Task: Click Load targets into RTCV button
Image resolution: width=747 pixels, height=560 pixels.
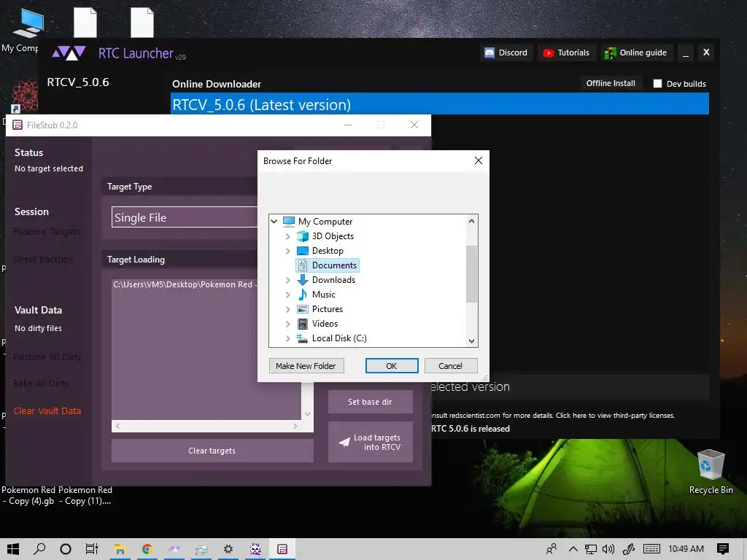Action: [370, 442]
